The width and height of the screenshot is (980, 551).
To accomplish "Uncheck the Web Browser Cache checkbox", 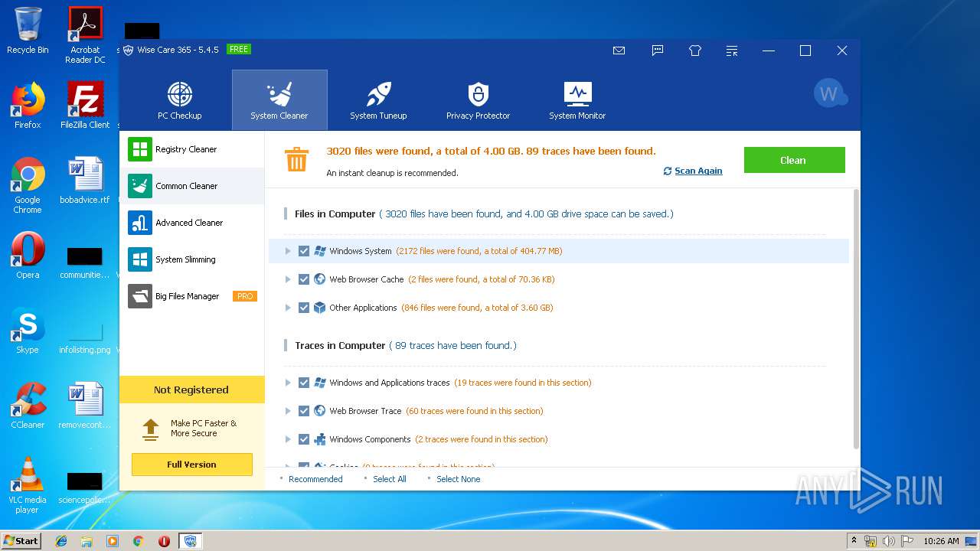I will (304, 279).
